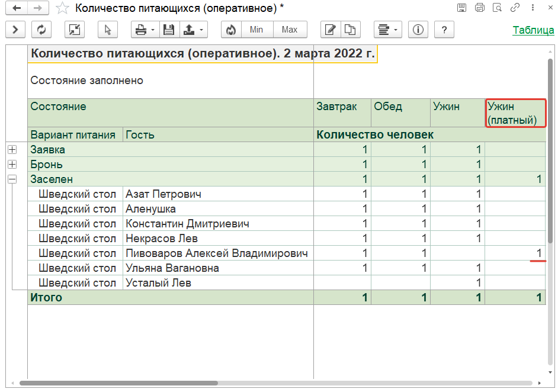Screen dimensions: 558x392
Task: Close the report window
Action: click(x=550, y=8)
